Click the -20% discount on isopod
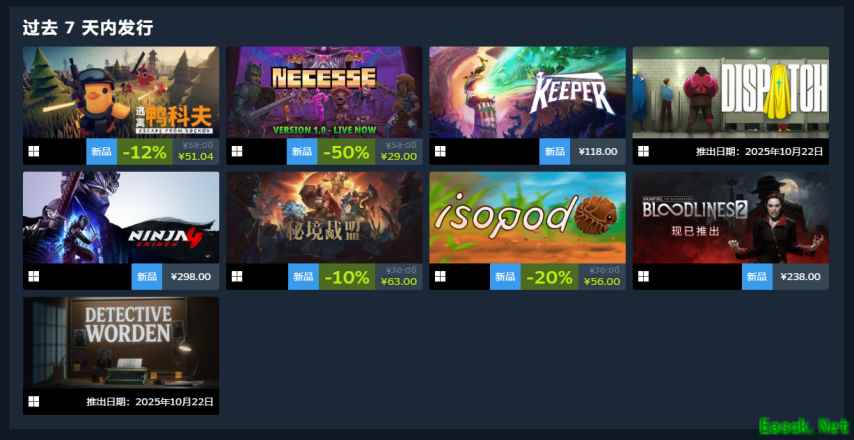 click(550, 277)
